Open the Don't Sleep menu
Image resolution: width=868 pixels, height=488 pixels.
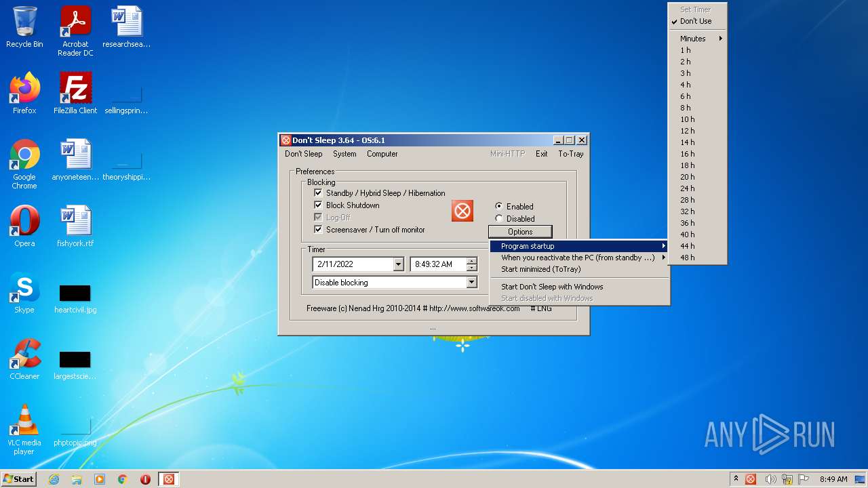(304, 154)
